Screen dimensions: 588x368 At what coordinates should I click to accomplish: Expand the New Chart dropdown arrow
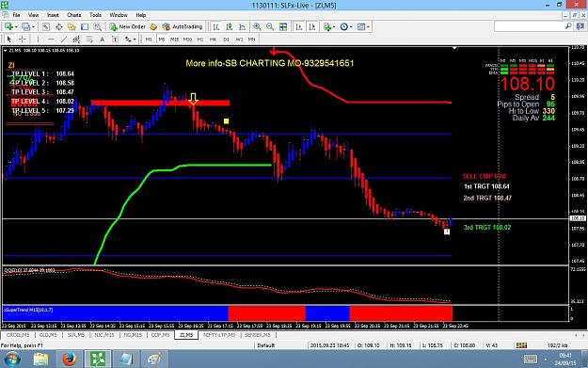[16, 27]
